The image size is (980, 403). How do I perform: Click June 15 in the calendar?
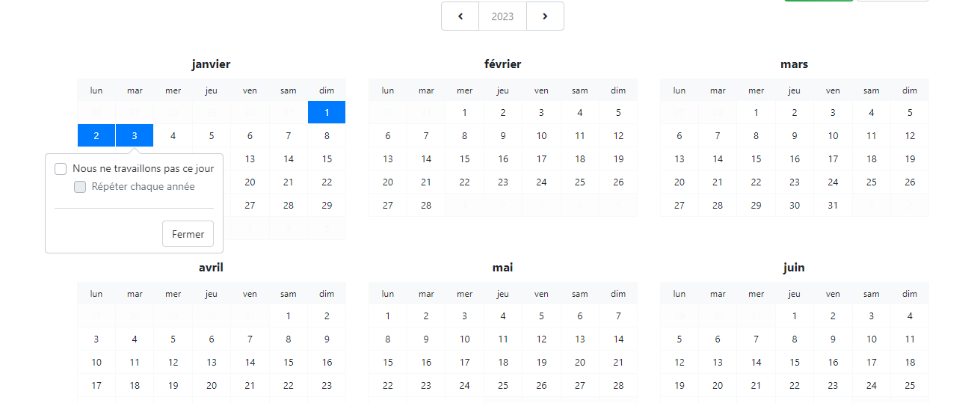coord(795,363)
